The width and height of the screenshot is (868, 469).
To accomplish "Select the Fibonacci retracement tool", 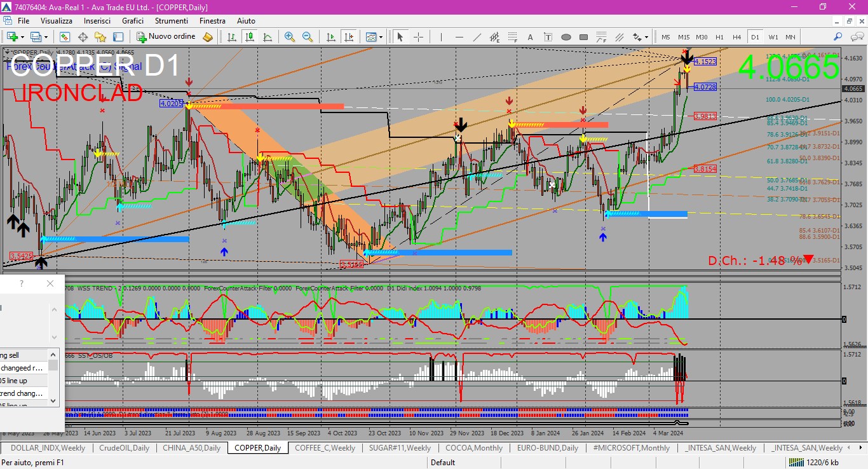I will [x=512, y=37].
